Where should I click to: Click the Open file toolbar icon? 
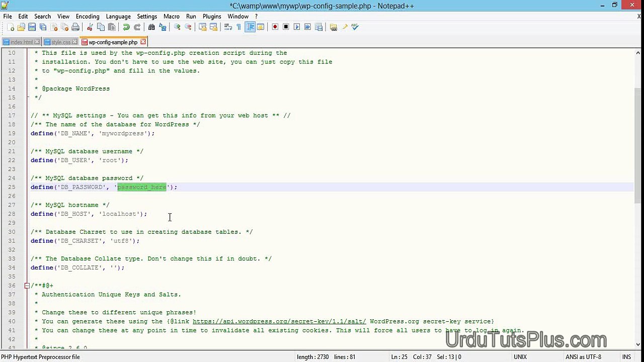coord(21,27)
